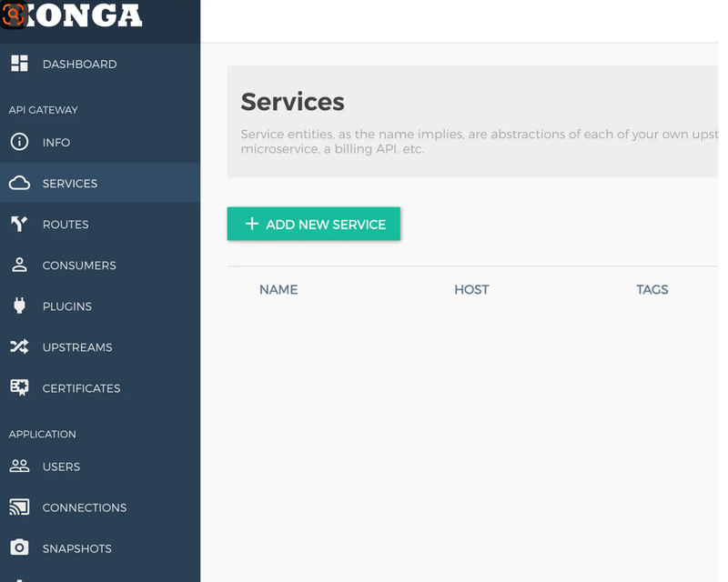Open Snapshots in the sidebar
The height and width of the screenshot is (582, 728).
(x=100, y=548)
